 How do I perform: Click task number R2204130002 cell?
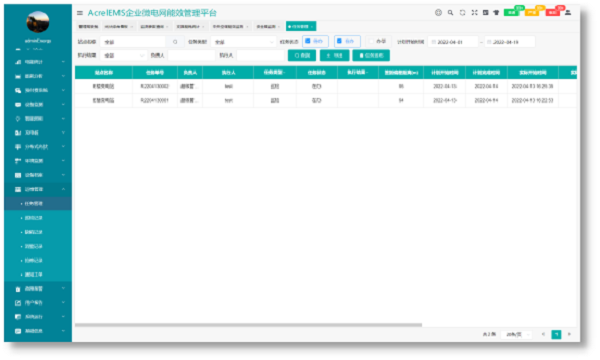[x=155, y=86]
